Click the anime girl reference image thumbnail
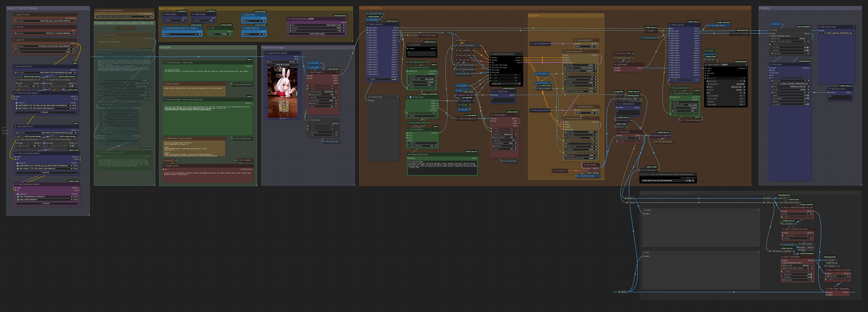 282,92
